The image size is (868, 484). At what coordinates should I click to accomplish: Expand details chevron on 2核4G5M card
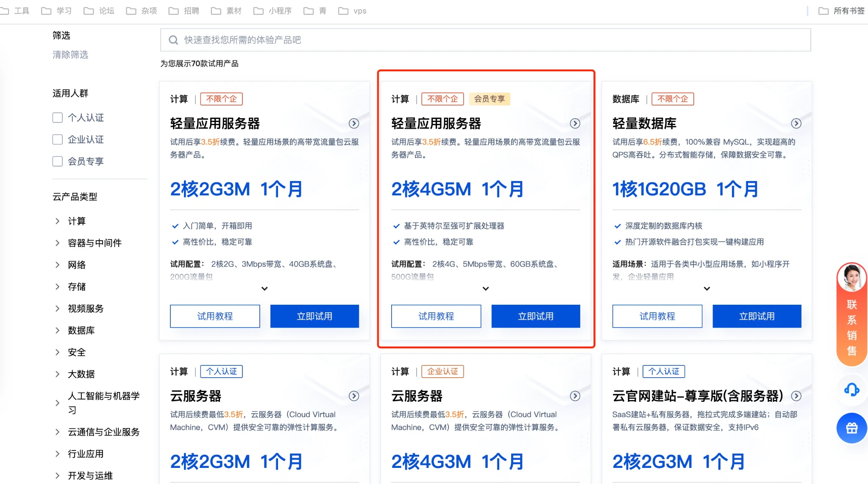point(486,289)
